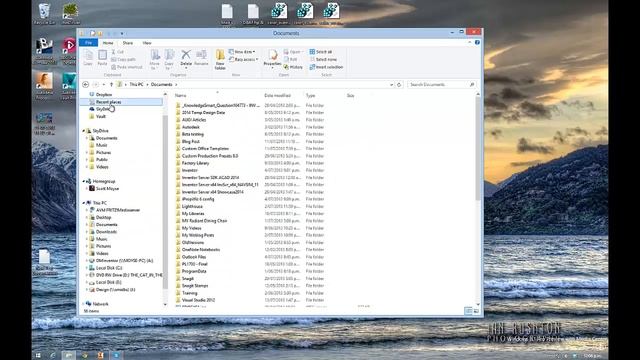Open the Copy to dropdown

(x=169, y=60)
